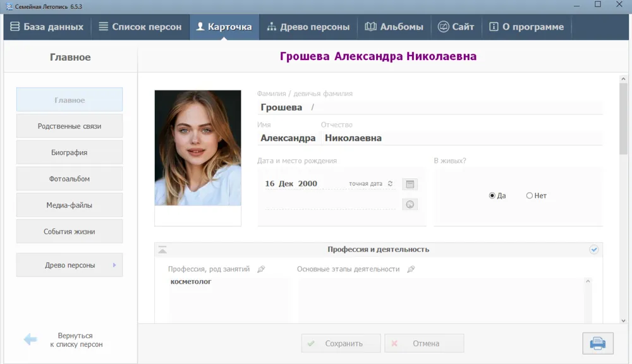The width and height of the screenshot is (632, 364).
Task: Click the globe birthplace icon
Action: [x=410, y=205]
